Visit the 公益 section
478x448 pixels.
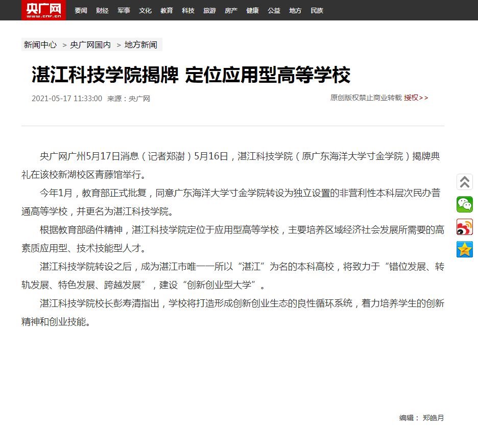click(274, 11)
